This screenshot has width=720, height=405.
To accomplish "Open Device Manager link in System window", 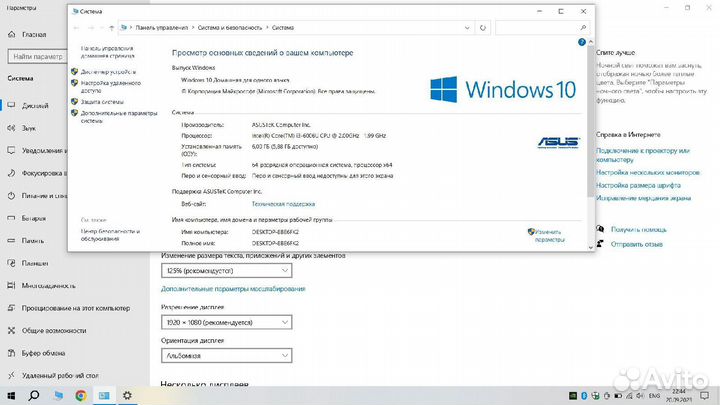I will click(x=108, y=72).
